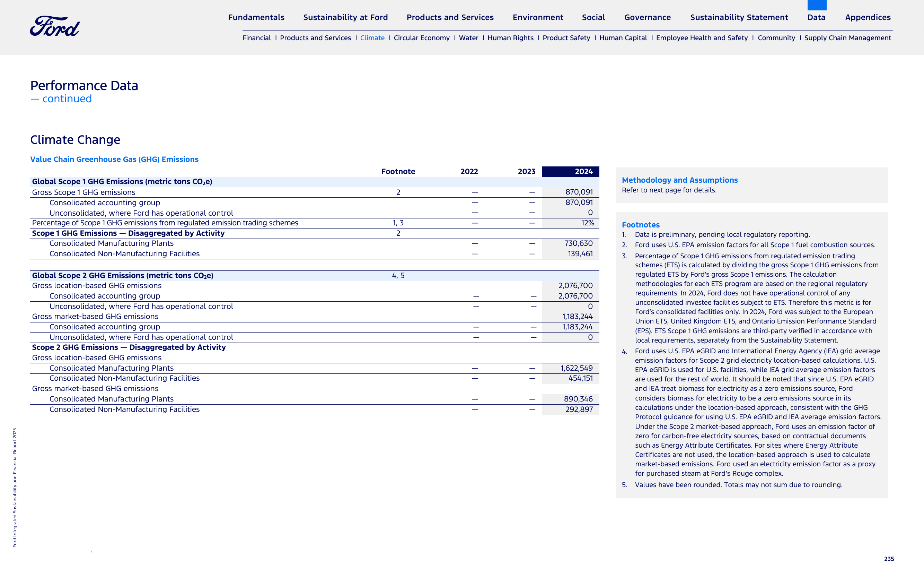
Task: Open Supply Chain Management link
Action: (x=847, y=38)
